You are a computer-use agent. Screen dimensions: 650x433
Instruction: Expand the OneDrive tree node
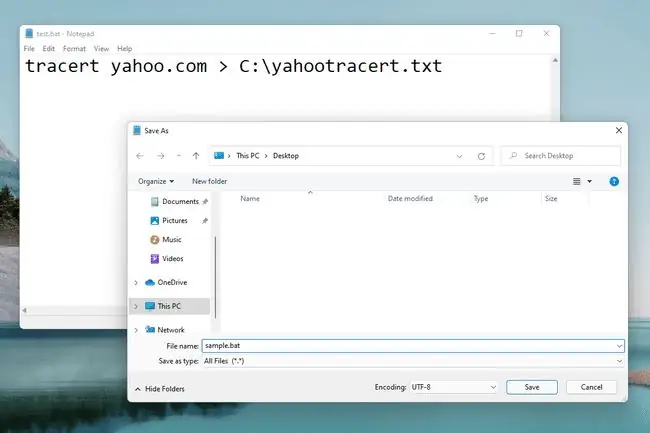pyautogui.click(x=136, y=283)
